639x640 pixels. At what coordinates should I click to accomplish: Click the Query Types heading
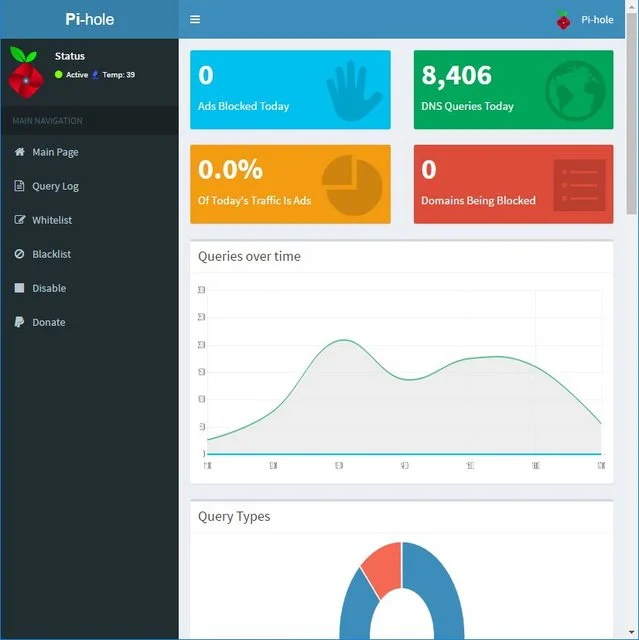[234, 516]
